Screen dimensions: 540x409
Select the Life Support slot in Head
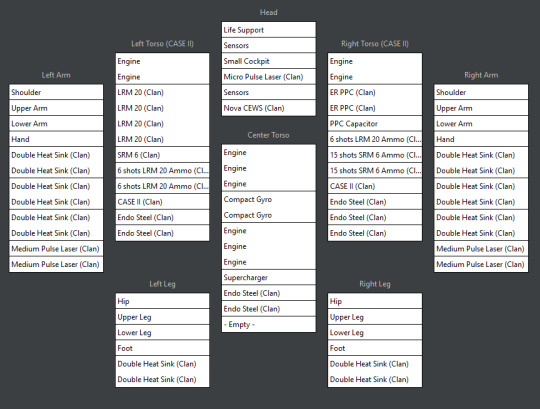(x=269, y=30)
